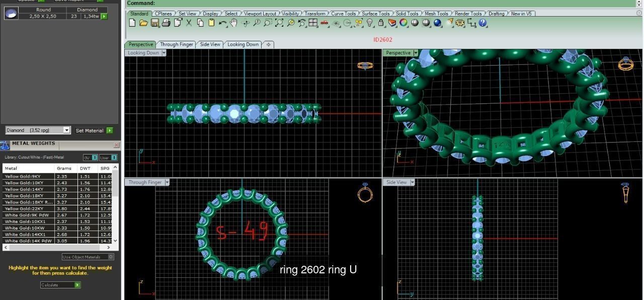
Task: Click the Paste clipboard icon
Action: (x=211, y=23)
